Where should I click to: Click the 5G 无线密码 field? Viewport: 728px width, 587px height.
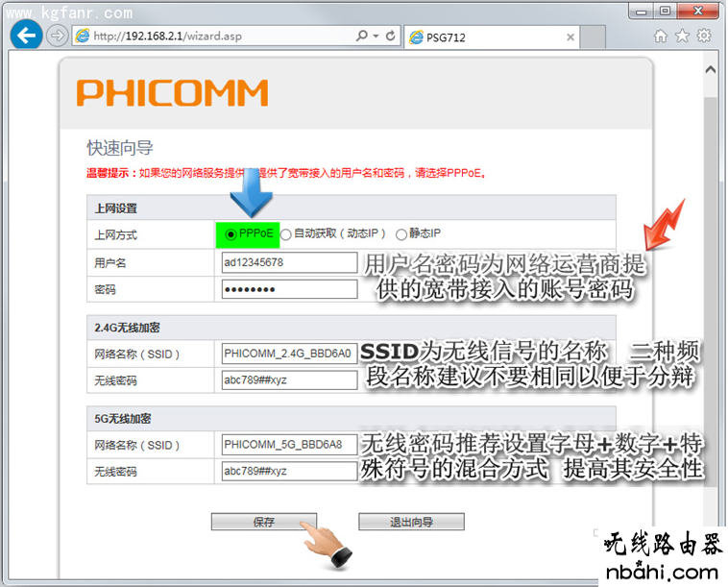[289, 471]
